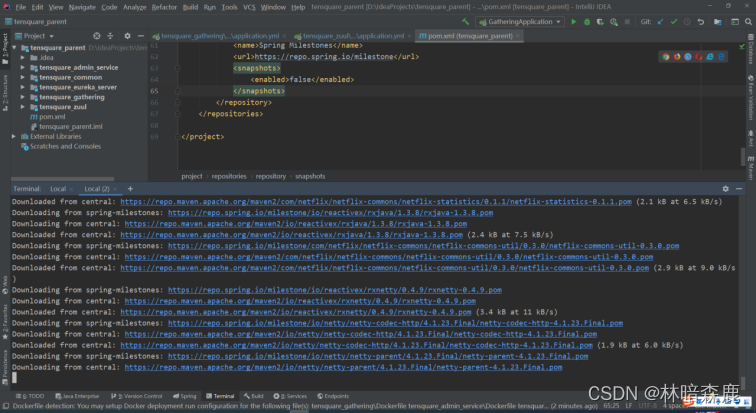Image resolution: width=756 pixels, height=413 pixels.
Task: Add new terminal session with plus
Action: [x=130, y=189]
